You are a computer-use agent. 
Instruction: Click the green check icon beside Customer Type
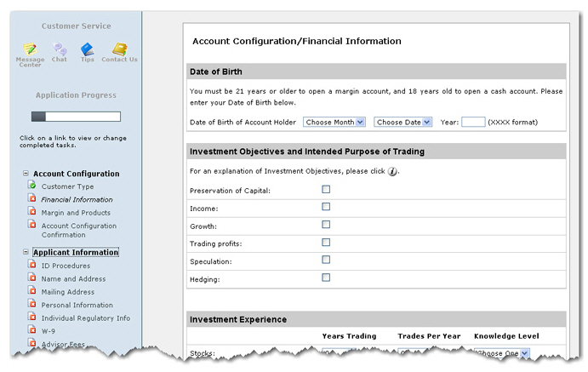click(x=32, y=185)
